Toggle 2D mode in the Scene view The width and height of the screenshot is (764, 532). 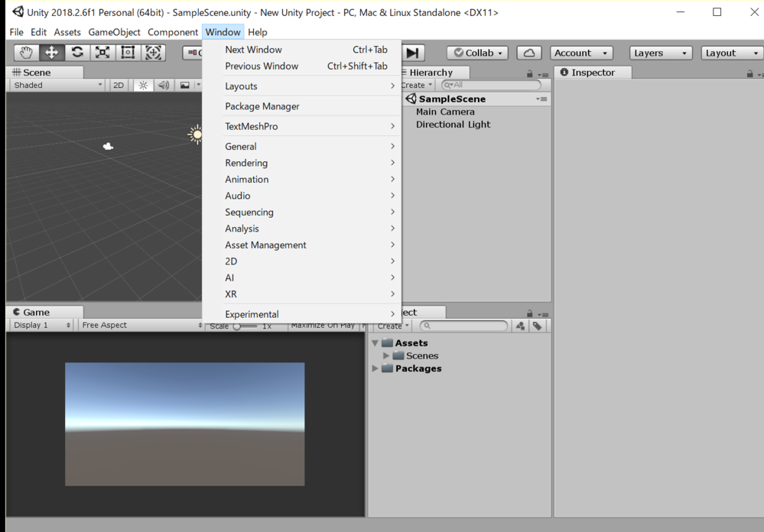click(119, 85)
